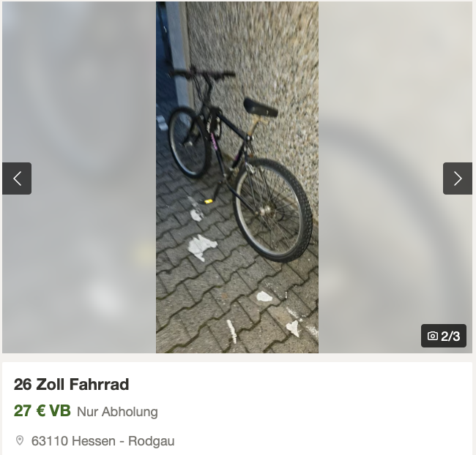Viewport: 476px width, 455px height.
Task: Click the Nur Abholung label
Action: tap(117, 412)
